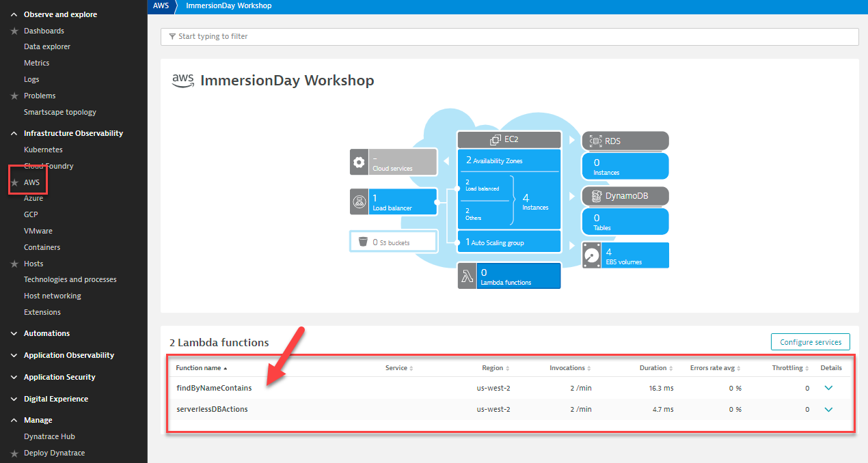Open Smartscape topology menu item
Viewport: 868px width, 463px height.
[x=60, y=112]
